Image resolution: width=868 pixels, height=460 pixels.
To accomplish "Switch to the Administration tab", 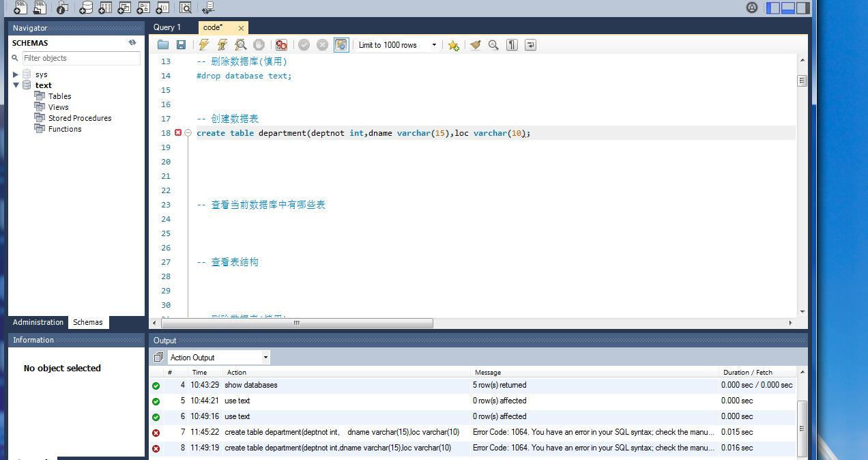I will click(x=38, y=322).
